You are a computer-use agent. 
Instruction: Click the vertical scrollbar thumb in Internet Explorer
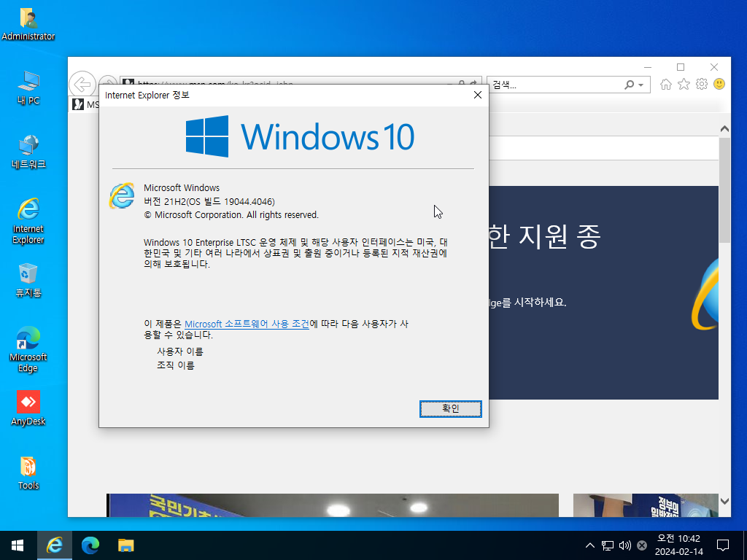(724, 190)
